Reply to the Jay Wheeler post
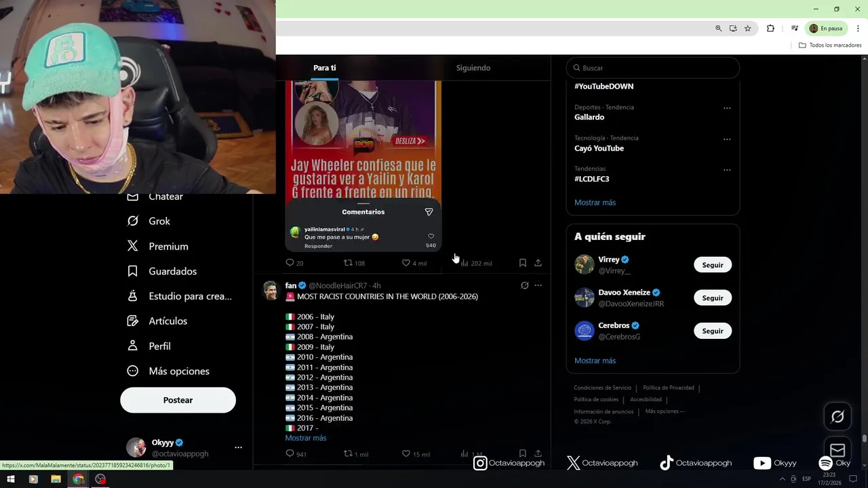Image resolution: width=868 pixels, height=488 pixels. tap(290, 262)
